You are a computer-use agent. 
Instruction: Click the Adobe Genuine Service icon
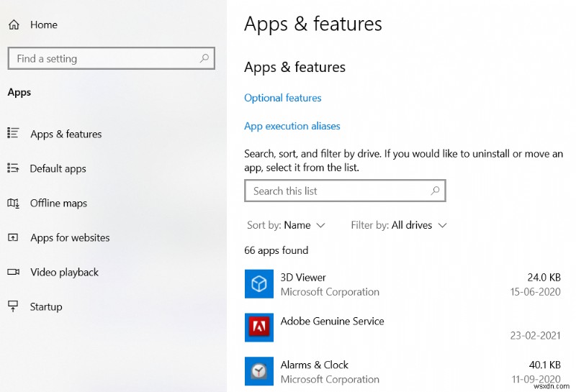click(x=259, y=328)
